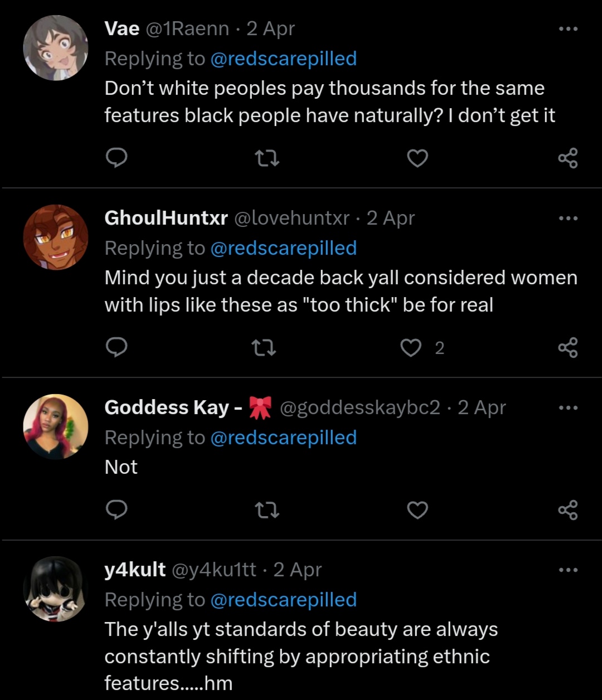Open more options on GhoulHuntxr's tweet
Screen dimensions: 602x700
tap(568, 218)
